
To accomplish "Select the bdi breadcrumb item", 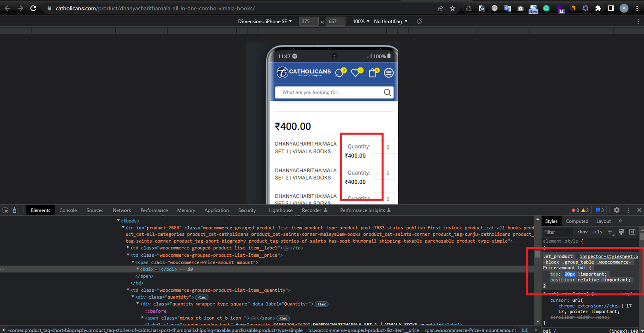I will pyautogui.click(x=525, y=330).
